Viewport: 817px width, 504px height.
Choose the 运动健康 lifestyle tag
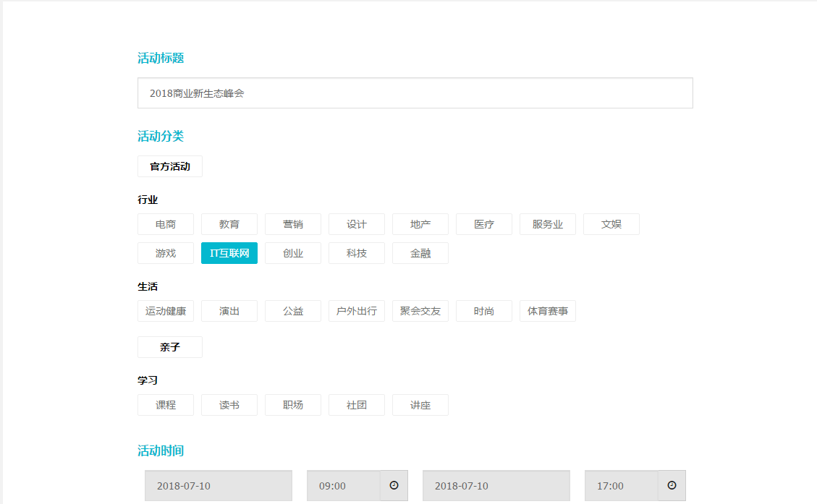[166, 311]
